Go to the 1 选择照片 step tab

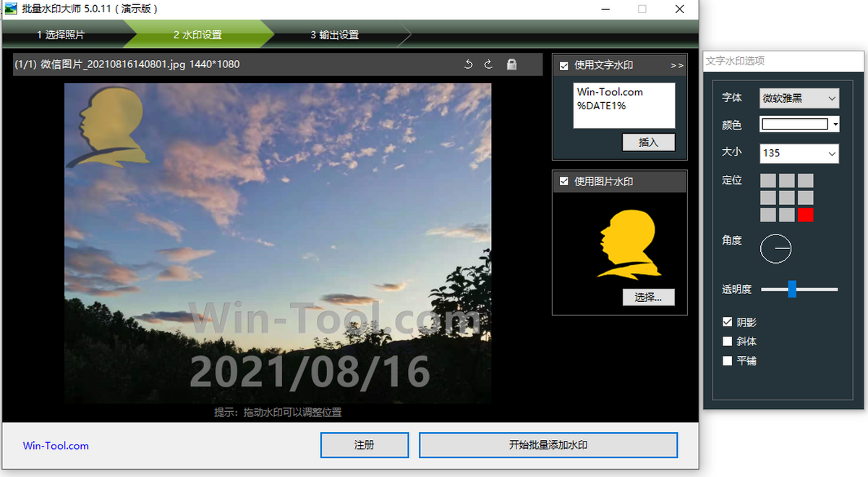(61, 35)
